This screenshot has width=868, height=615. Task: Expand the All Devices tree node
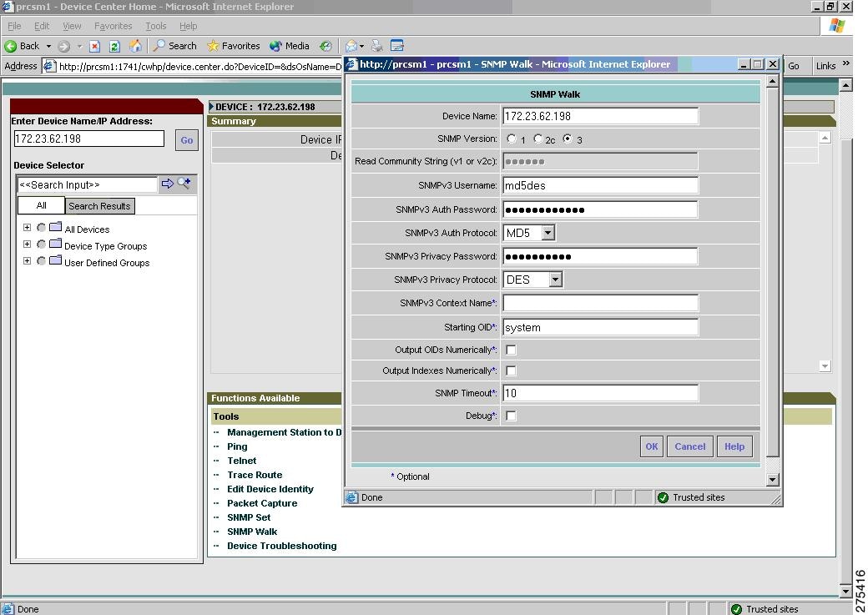pos(27,228)
